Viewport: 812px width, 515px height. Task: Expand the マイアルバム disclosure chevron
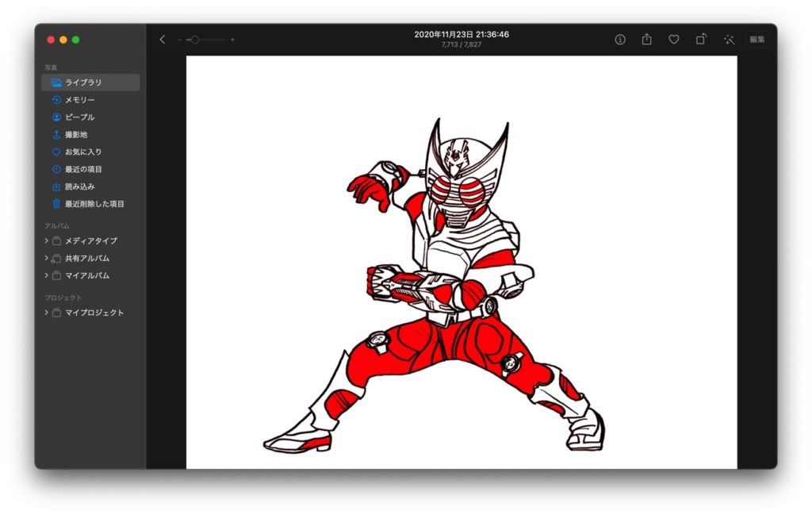pyautogui.click(x=46, y=275)
